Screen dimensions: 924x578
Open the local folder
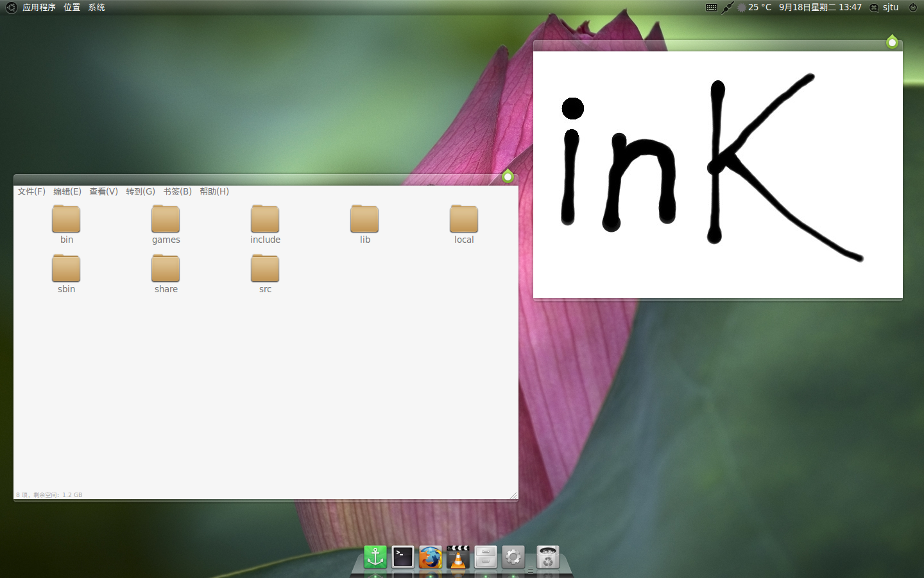464,224
